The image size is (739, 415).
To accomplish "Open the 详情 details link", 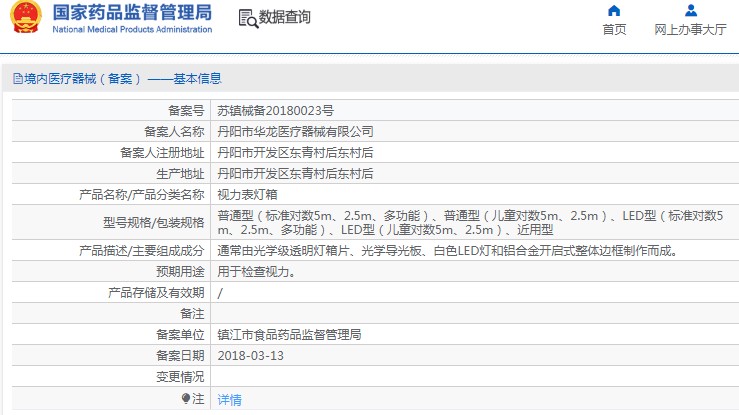I will (x=230, y=399).
